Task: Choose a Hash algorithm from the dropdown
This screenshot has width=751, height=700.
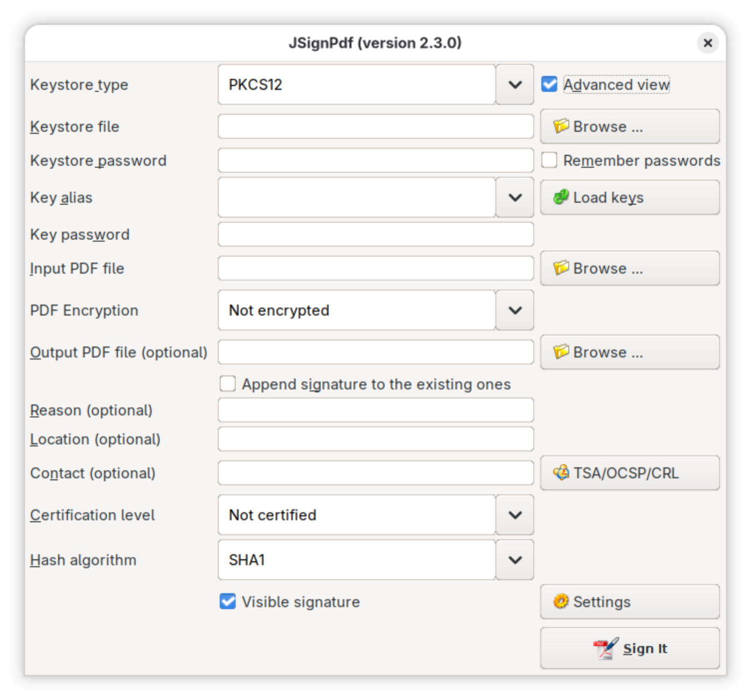Action: click(515, 560)
